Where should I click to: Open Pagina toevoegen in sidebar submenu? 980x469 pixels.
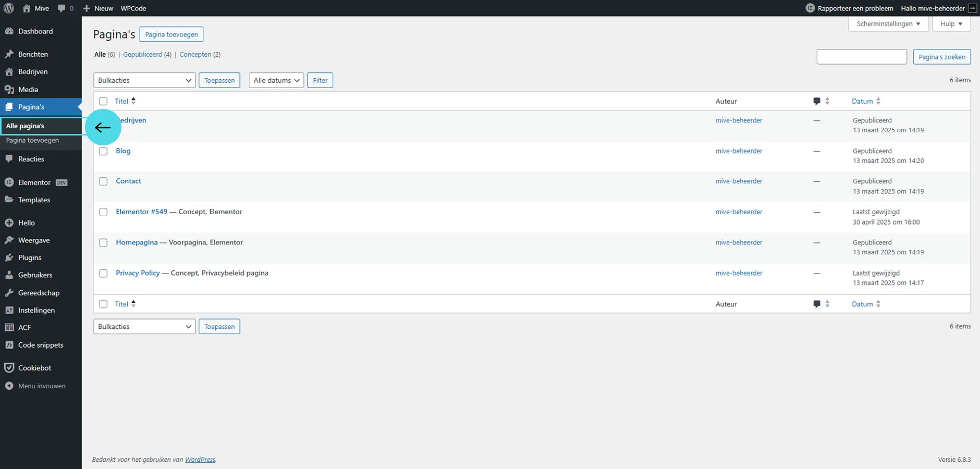(32, 141)
